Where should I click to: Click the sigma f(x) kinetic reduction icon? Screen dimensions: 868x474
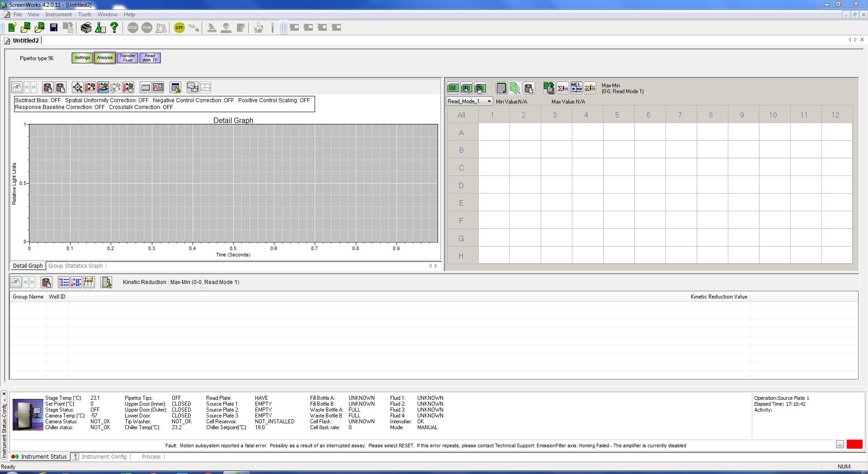563,88
